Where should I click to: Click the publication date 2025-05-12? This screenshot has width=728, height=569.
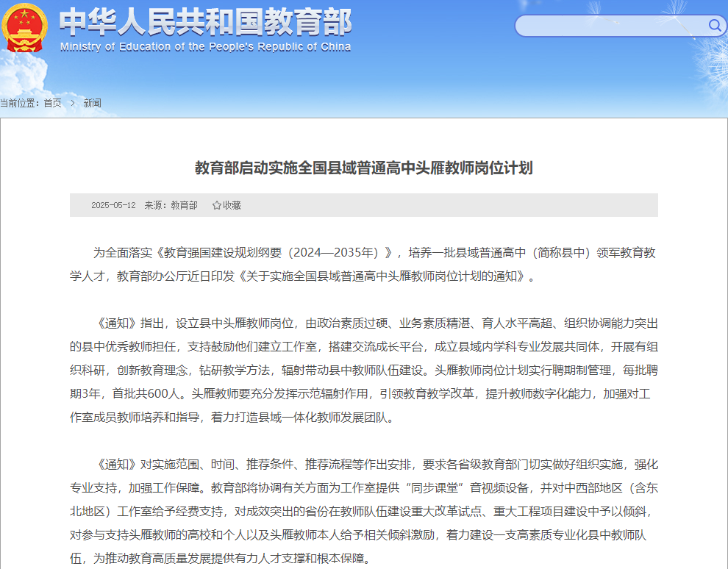[x=113, y=205]
